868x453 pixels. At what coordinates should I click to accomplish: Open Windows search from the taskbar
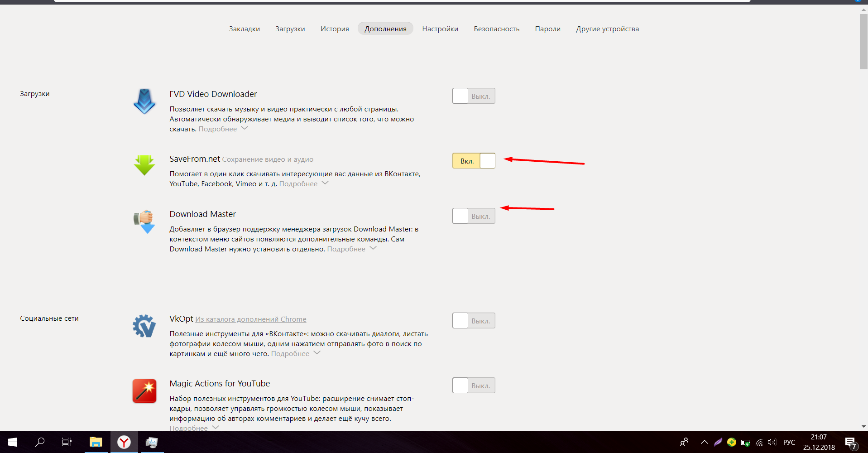[x=40, y=442]
